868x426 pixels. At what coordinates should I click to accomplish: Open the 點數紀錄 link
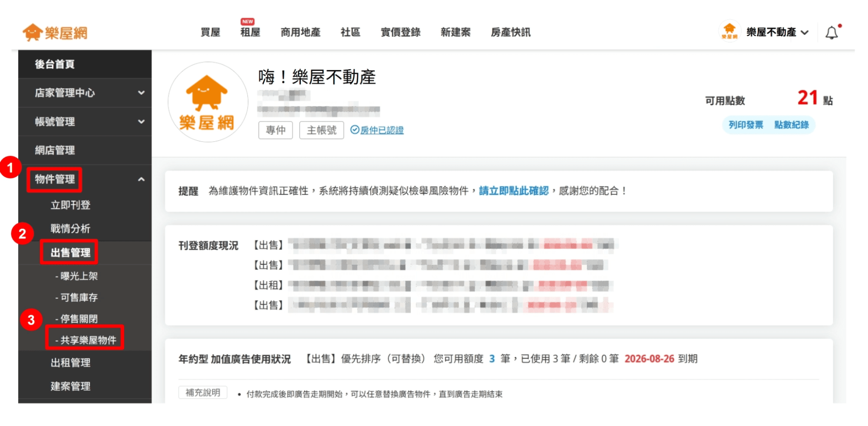click(792, 125)
